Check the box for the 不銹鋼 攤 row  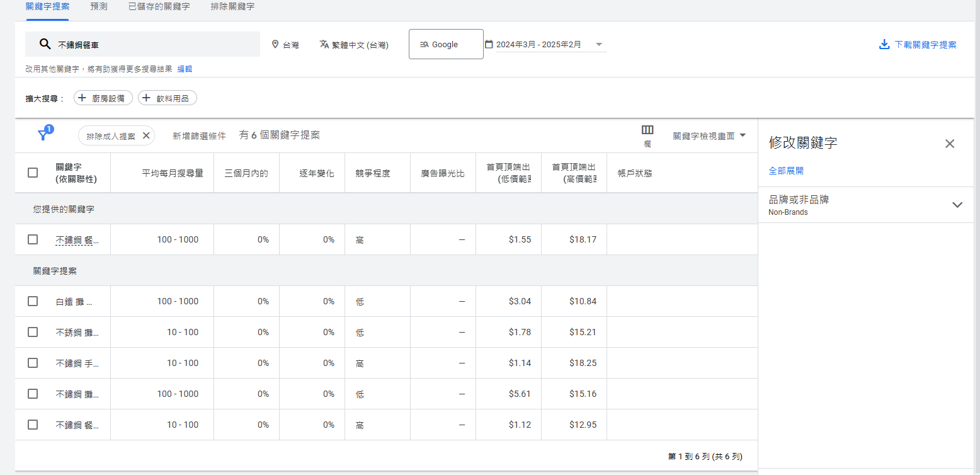pyautogui.click(x=33, y=332)
